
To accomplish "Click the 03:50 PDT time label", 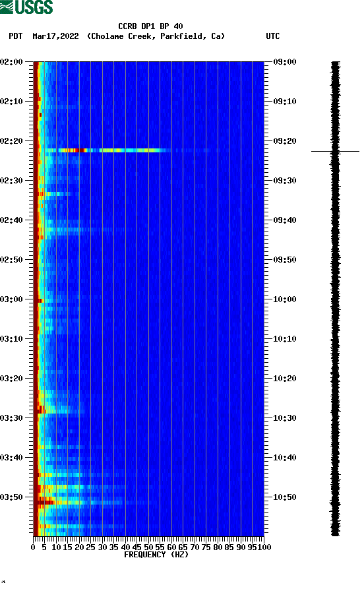I will [x=12, y=497].
